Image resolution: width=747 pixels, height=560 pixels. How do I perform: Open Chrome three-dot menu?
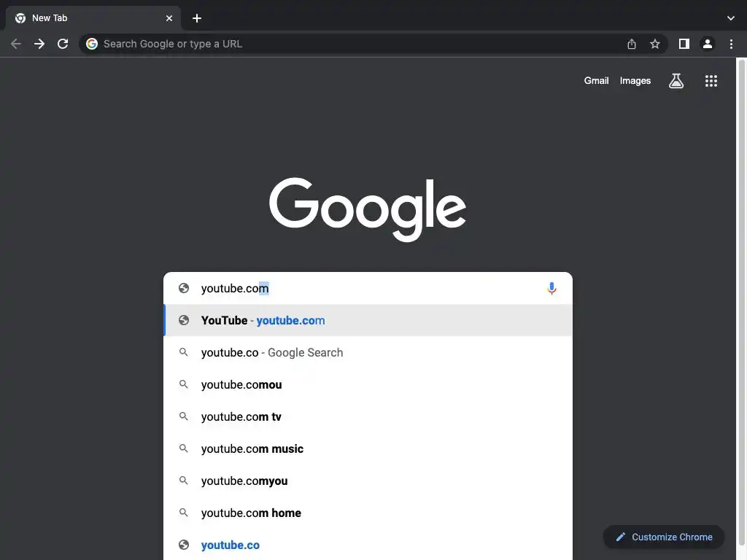(x=731, y=44)
